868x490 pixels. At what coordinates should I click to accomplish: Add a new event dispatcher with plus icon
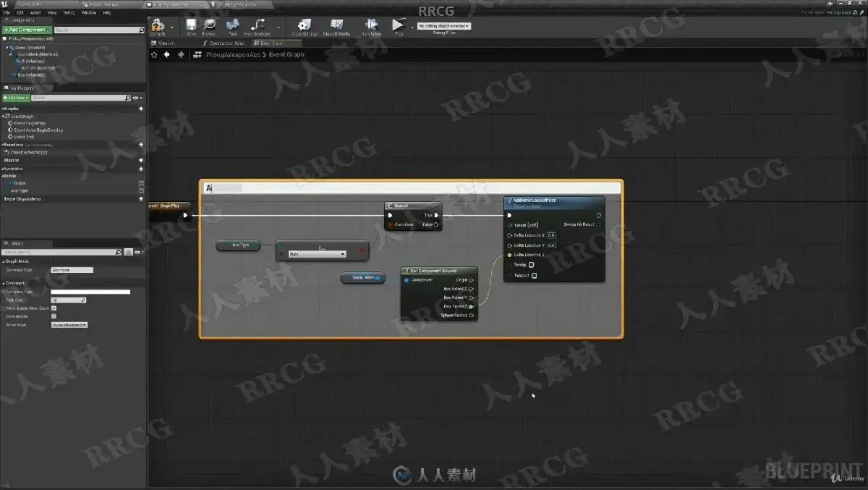(141, 198)
